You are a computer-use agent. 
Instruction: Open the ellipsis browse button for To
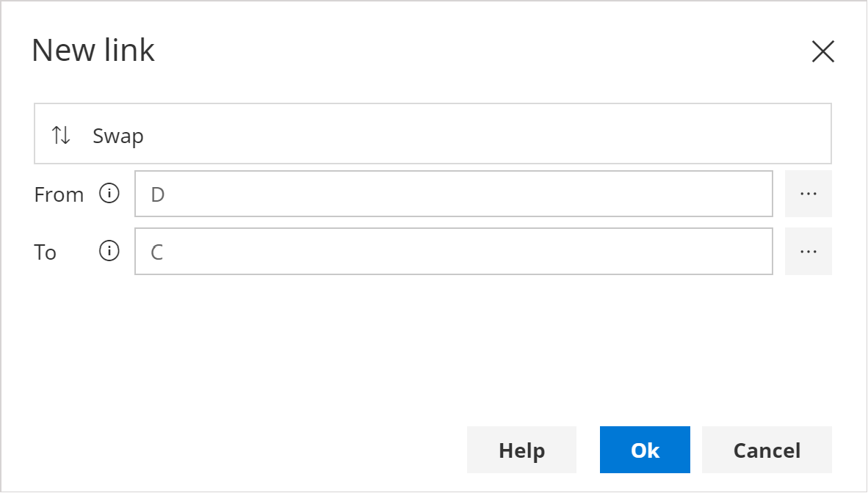click(808, 252)
